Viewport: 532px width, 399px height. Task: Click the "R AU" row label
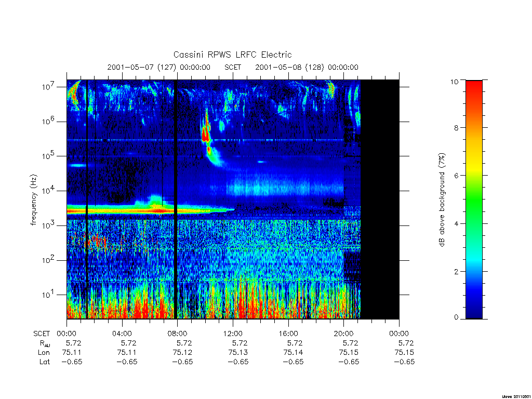[45, 343]
